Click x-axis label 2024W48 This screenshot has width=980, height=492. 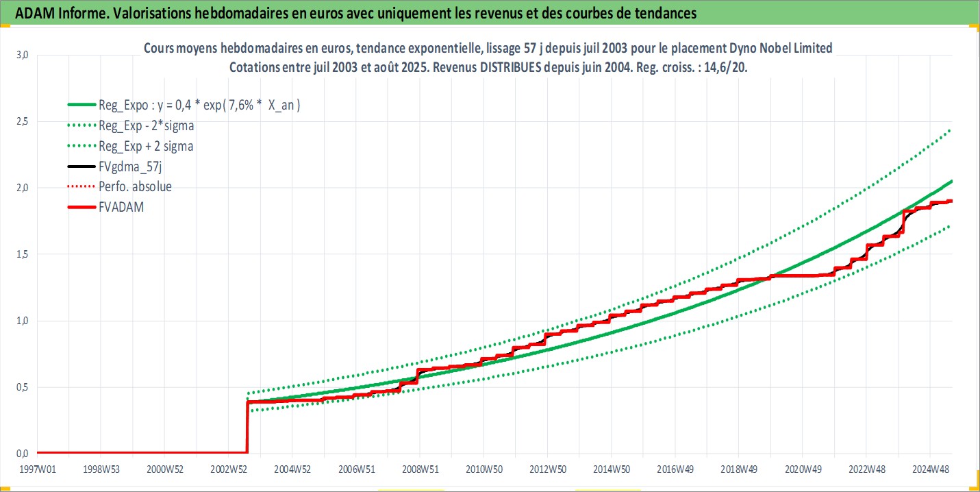click(x=930, y=470)
